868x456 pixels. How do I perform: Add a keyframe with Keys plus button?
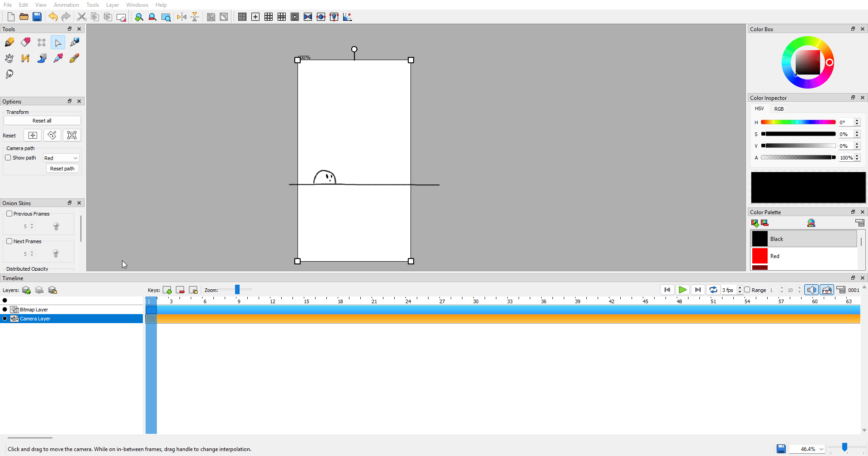coord(167,290)
